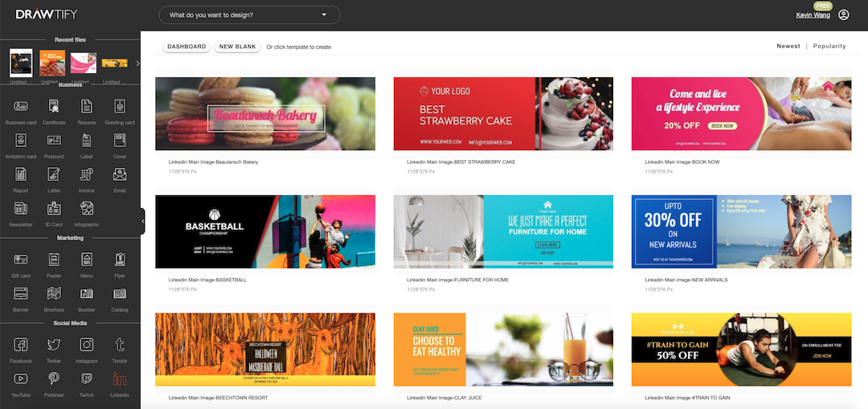Open the lifestyle Experience BOOK NOW template
Screen dimensions: 868x409
coord(741,113)
